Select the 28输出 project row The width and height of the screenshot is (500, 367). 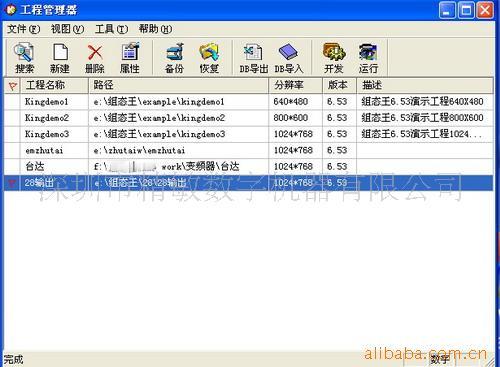coord(249,183)
